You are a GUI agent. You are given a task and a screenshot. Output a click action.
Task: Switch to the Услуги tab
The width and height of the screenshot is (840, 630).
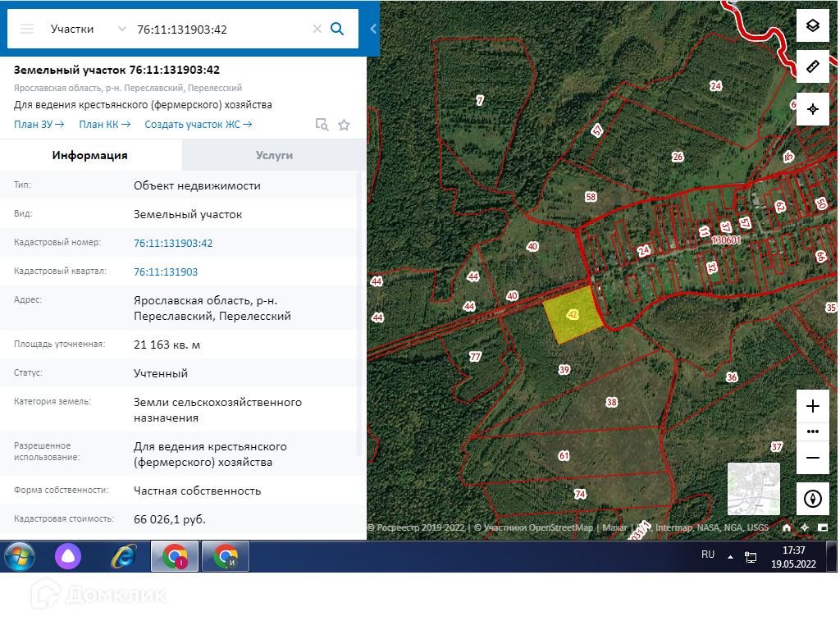point(274,155)
